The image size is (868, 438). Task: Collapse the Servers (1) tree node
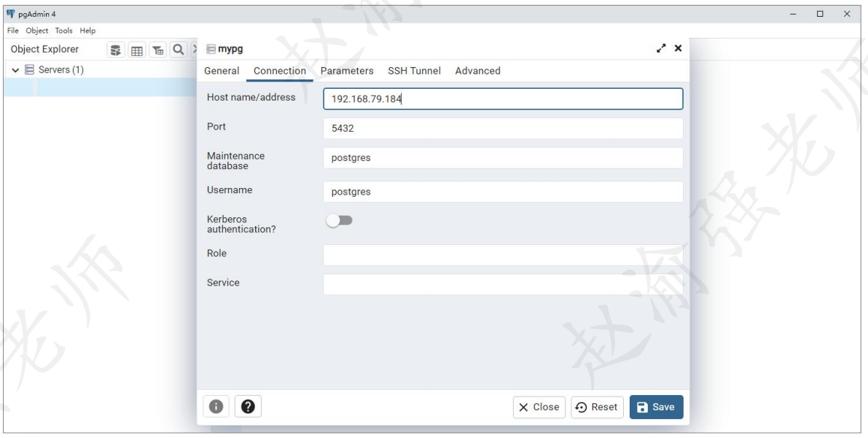15,70
